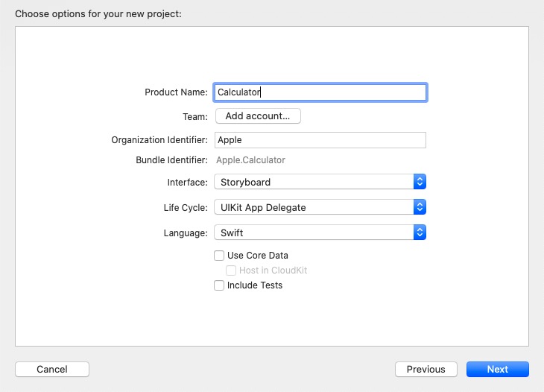
Task: Enable the Use Core Data checkbox
Action: pos(219,256)
